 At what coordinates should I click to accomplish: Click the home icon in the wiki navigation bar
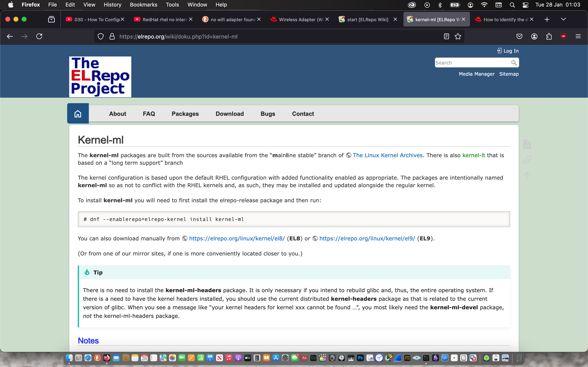point(78,114)
